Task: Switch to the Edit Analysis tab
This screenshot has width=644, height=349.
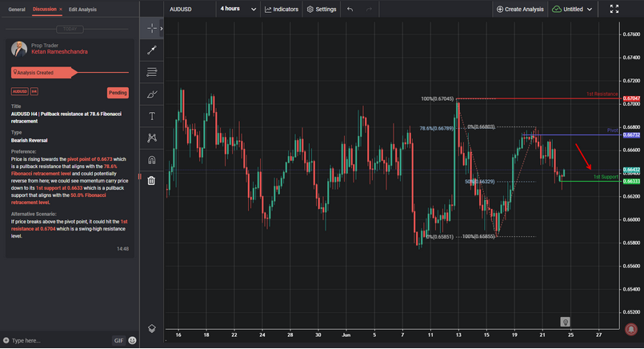Action: [82, 9]
